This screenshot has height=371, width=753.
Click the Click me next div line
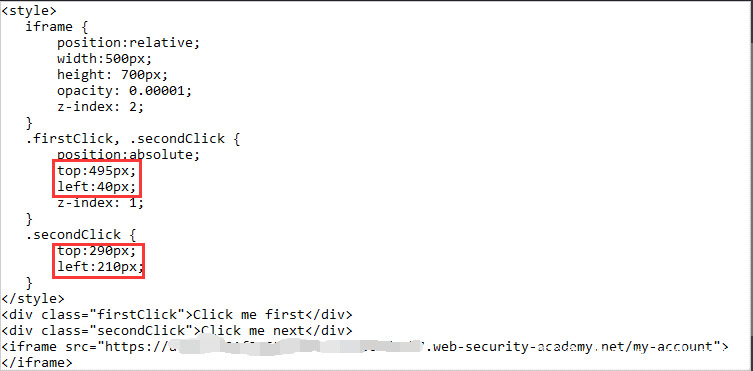pyautogui.click(x=177, y=331)
